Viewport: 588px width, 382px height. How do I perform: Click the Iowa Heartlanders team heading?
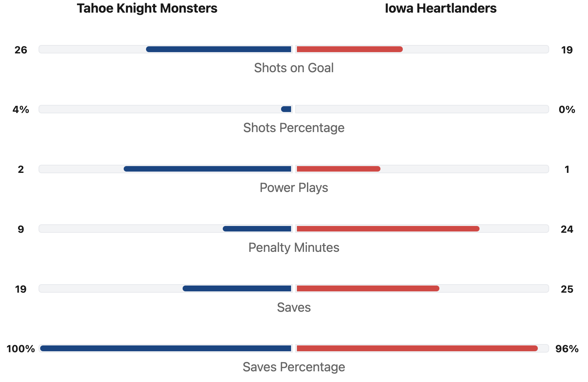(x=440, y=8)
